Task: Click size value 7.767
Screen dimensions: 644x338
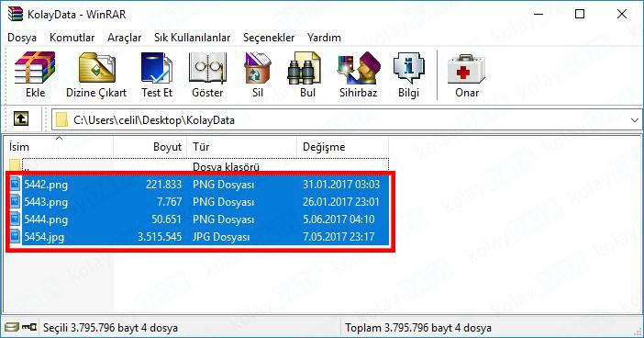Action: pos(169,202)
